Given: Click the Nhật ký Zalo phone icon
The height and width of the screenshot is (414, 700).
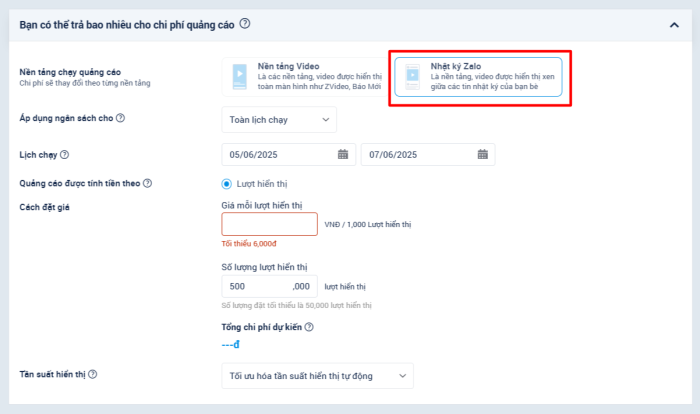Looking at the screenshot, I should 412,76.
